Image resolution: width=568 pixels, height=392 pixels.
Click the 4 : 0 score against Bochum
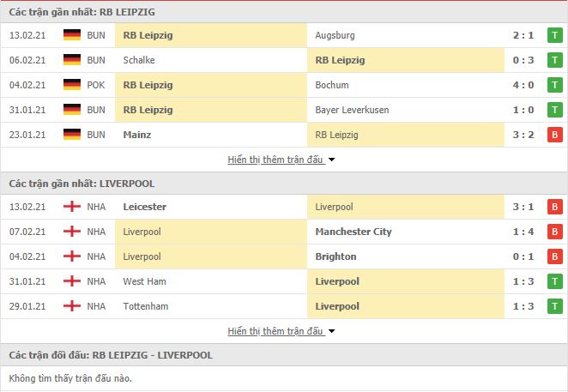(523, 85)
